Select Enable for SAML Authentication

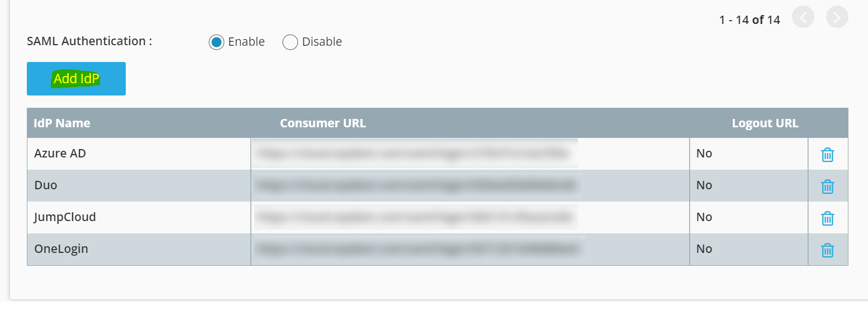click(x=216, y=42)
